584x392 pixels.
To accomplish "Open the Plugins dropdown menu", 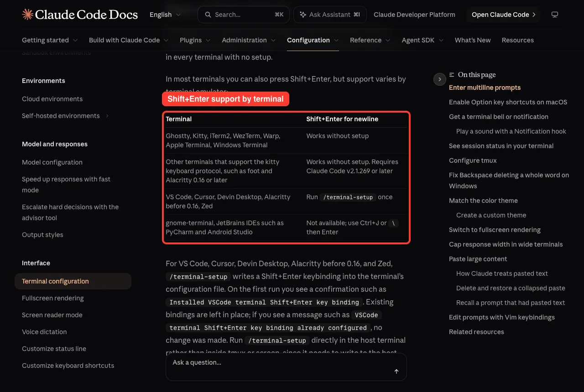I will coord(195,40).
